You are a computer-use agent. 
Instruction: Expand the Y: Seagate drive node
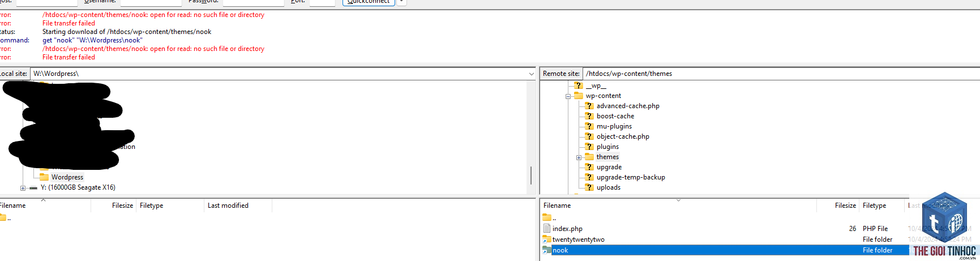point(23,188)
